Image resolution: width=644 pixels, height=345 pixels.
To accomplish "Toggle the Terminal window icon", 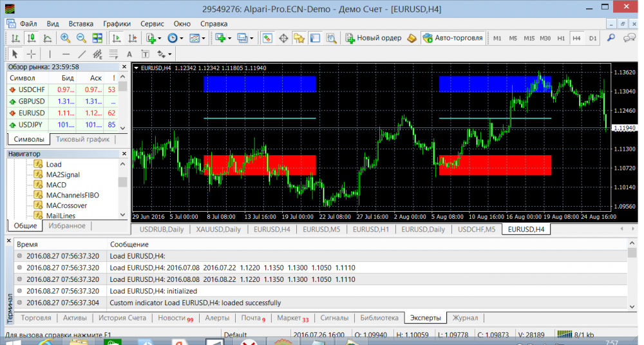I will (x=316, y=38).
